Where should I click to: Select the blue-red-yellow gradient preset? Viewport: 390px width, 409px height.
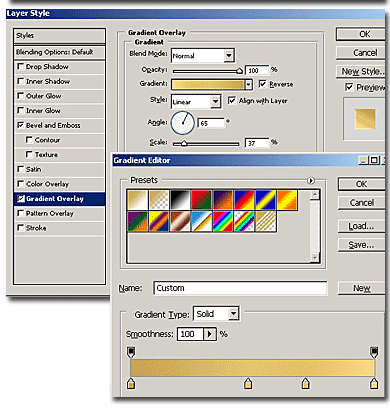(244, 200)
